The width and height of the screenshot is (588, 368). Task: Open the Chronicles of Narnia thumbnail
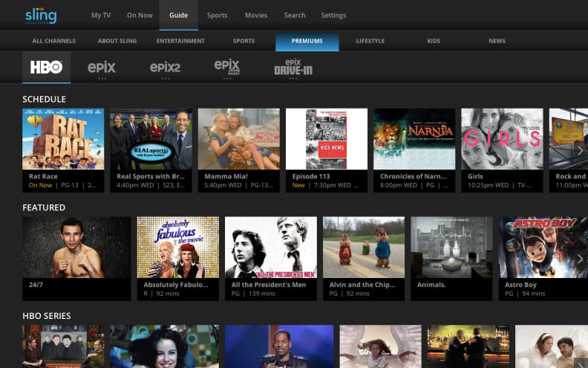[x=414, y=139]
